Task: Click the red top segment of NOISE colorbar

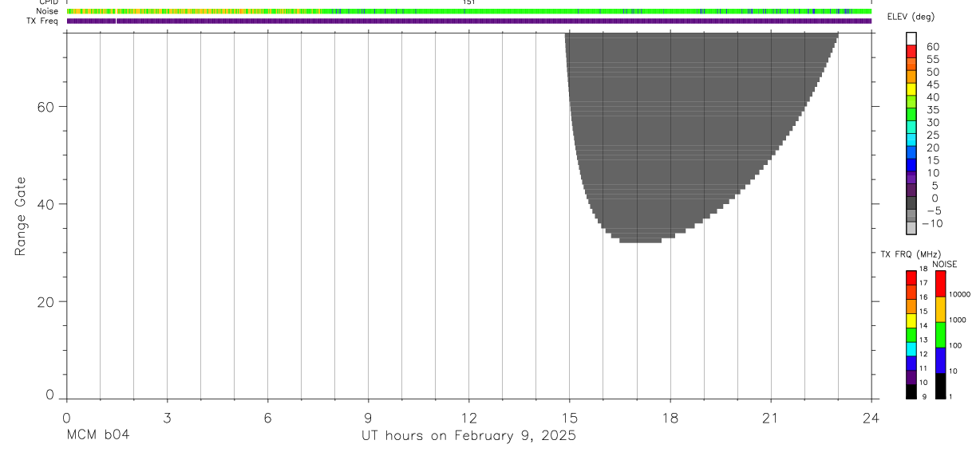Action: [941, 284]
